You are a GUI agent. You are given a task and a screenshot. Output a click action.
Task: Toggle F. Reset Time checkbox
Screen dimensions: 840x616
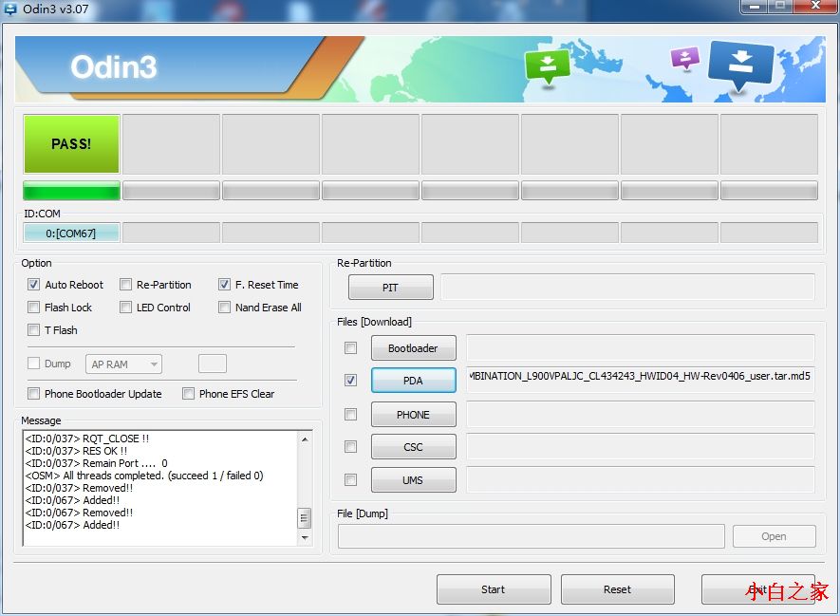pos(224,285)
